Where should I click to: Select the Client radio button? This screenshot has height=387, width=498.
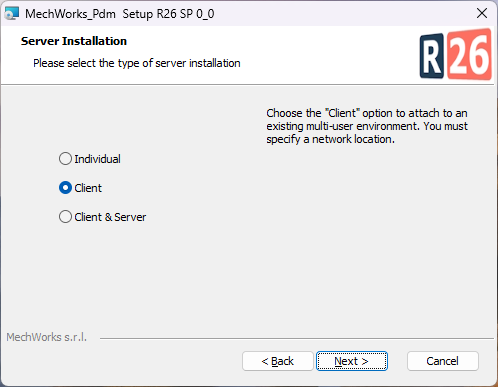pos(65,188)
